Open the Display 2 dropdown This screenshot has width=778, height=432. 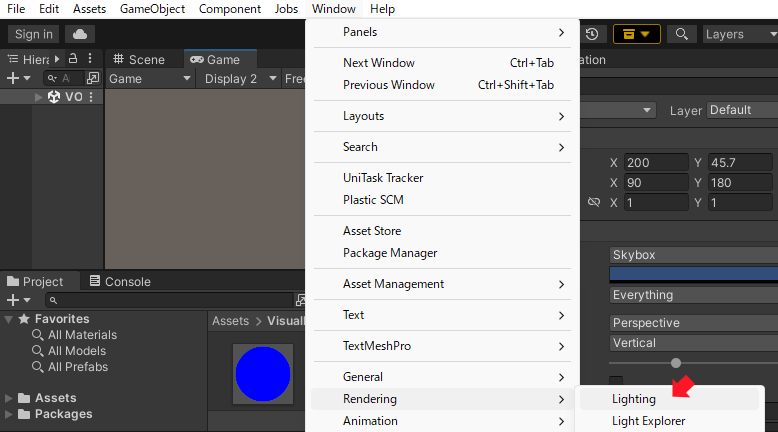(x=240, y=79)
